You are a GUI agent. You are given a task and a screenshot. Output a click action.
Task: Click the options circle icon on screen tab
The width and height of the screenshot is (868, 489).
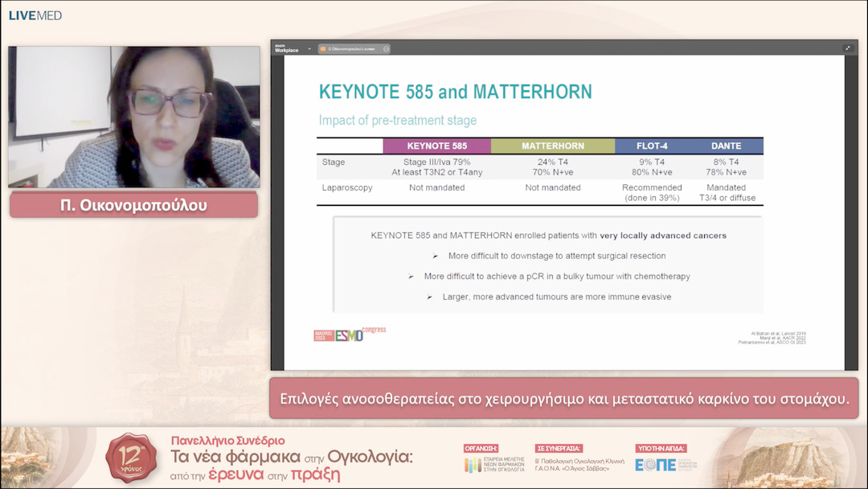pos(386,49)
